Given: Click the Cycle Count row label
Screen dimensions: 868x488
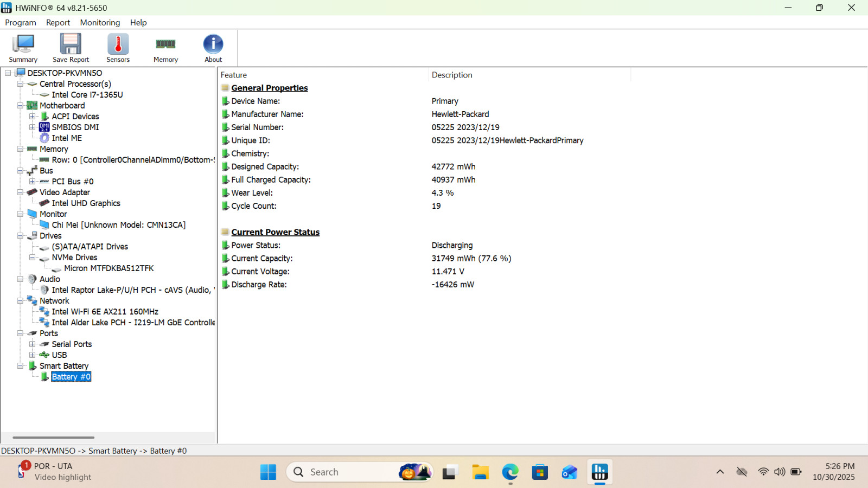Looking at the screenshot, I should [254, 206].
